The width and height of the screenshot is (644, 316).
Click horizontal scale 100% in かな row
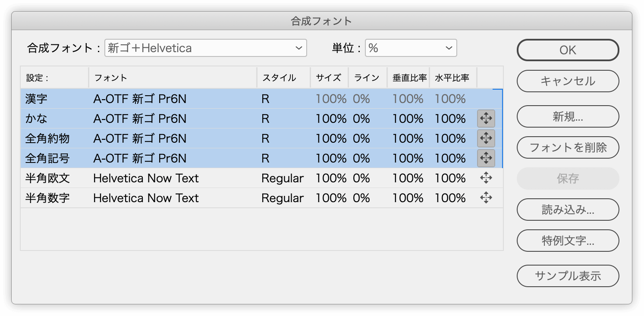click(x=450, y=119)
